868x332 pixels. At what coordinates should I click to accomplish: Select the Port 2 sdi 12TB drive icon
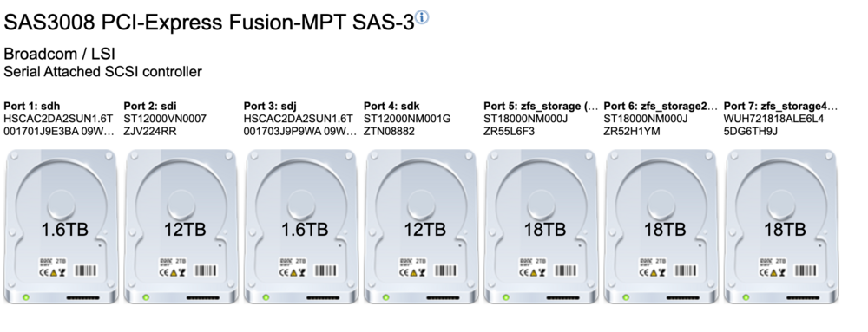182,226
